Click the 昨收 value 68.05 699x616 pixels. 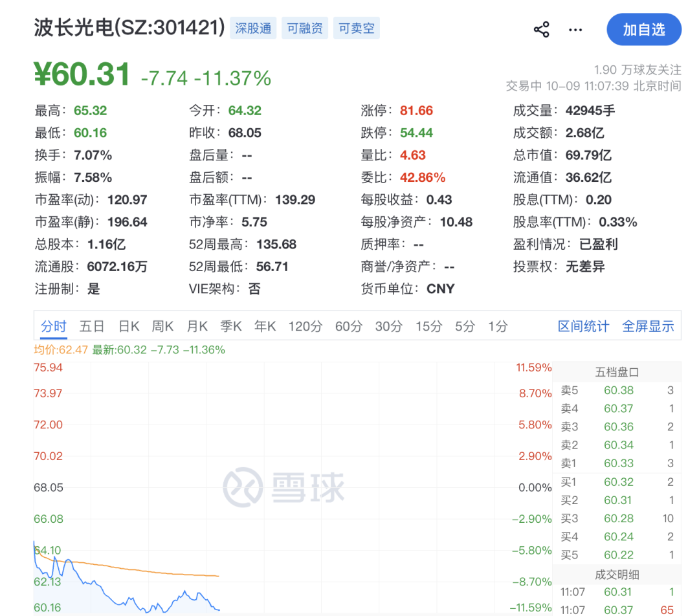tap(245, 133)
